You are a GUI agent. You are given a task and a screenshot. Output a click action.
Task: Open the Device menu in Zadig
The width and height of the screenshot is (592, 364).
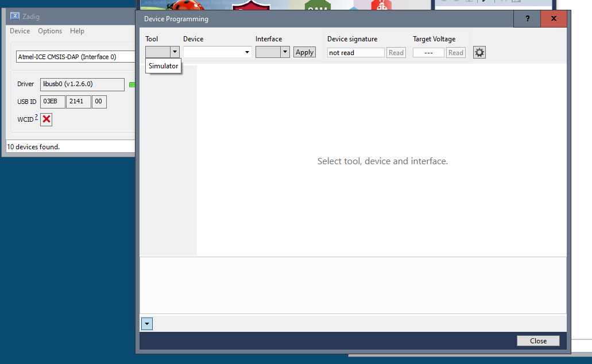(x=20, y=31)
